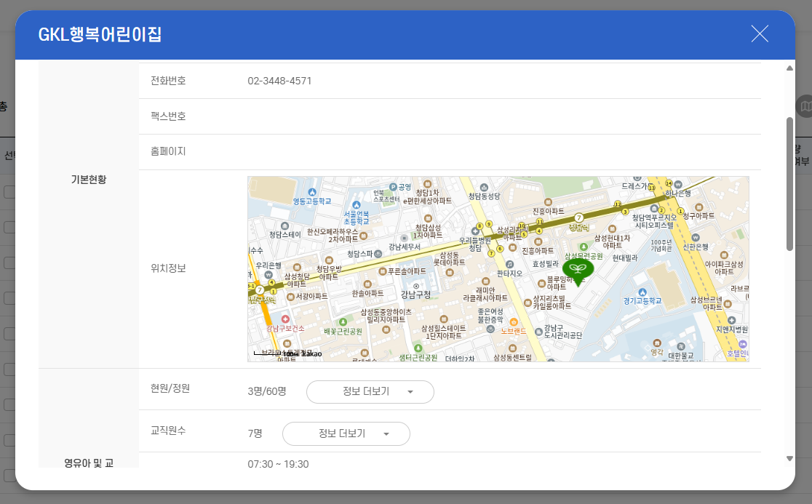Select the 우리들병원 청담 hospital icon

coord(475,231)
